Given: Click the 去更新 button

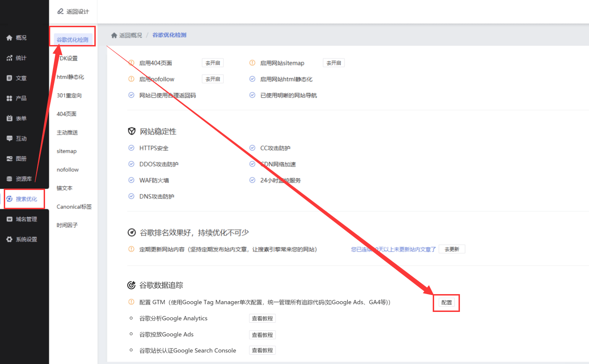Looking at the screenshot, I should pyautogui.click(x=452, y=250).
